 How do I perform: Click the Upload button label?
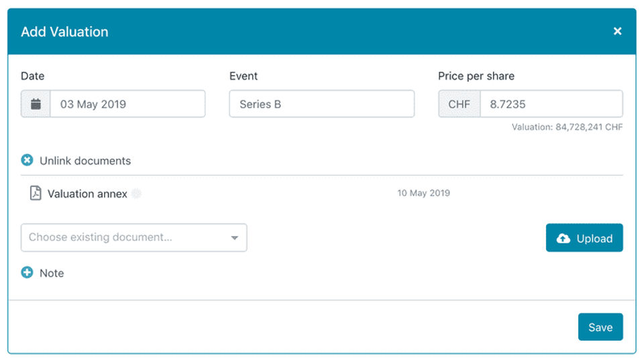click(594, 239)
